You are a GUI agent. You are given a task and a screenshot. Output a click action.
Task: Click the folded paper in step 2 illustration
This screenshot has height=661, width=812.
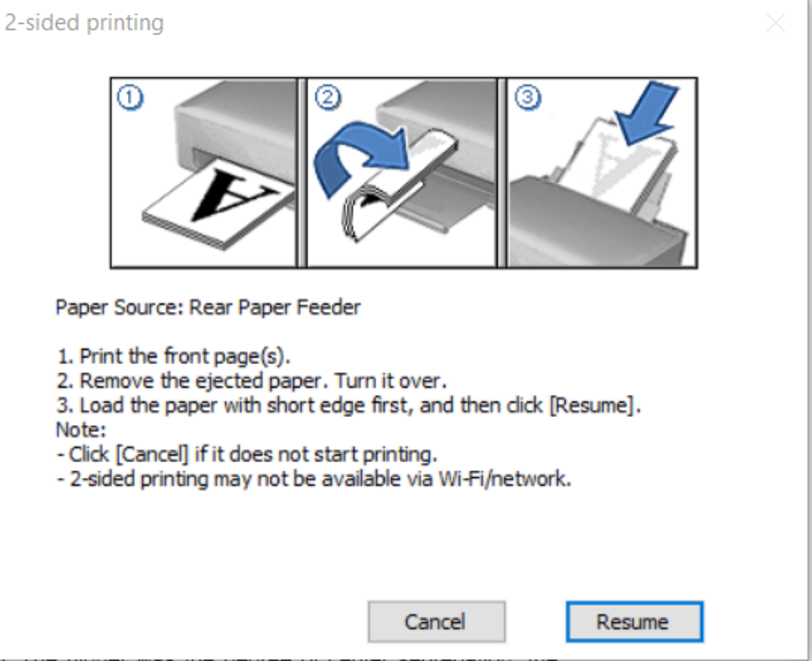point(400,183)
